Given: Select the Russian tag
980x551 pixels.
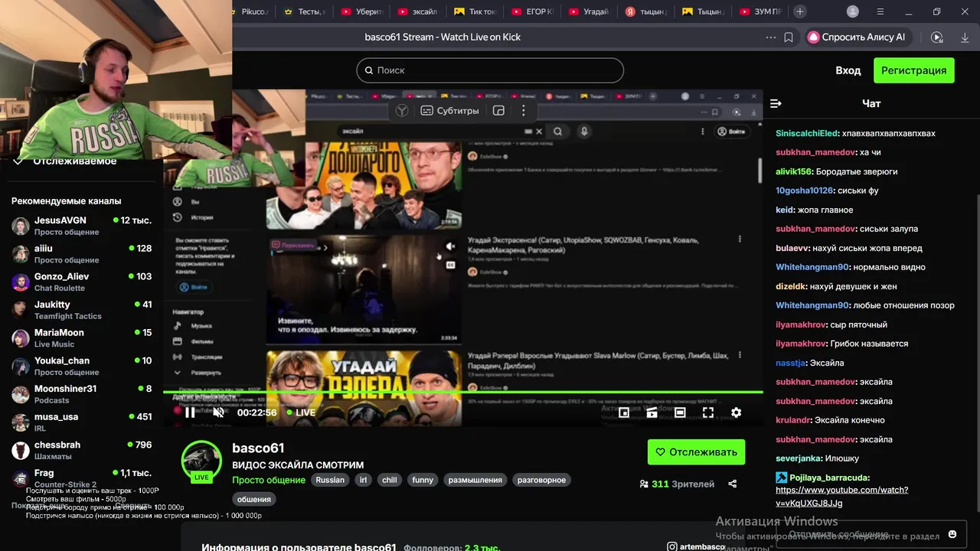Looking at the screenshot, I should coord(330,480).
